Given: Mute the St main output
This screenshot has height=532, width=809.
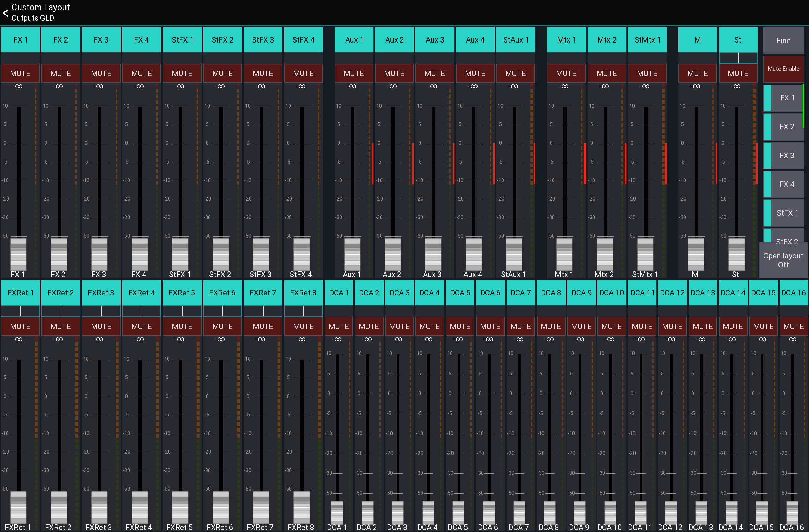Looking at the screenshot, I should tap(738, 73).
